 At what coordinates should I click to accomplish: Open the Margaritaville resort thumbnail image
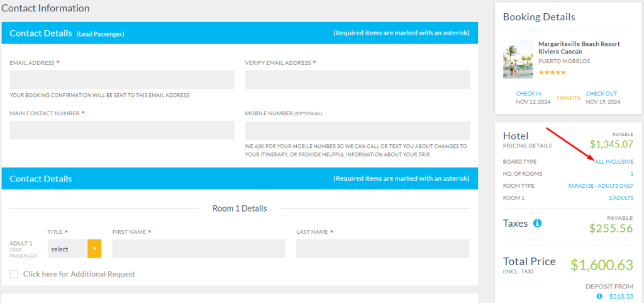coord(518,59)
